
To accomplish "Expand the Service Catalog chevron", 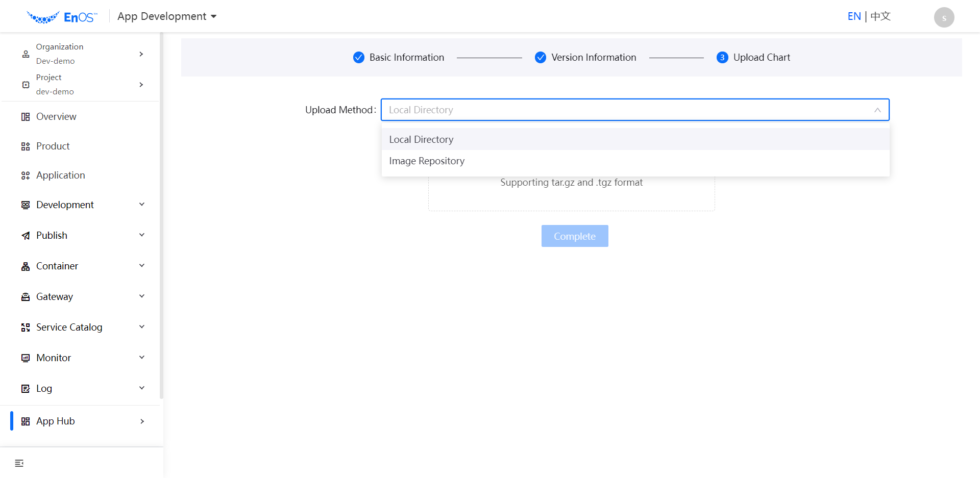I will (142, 327).
